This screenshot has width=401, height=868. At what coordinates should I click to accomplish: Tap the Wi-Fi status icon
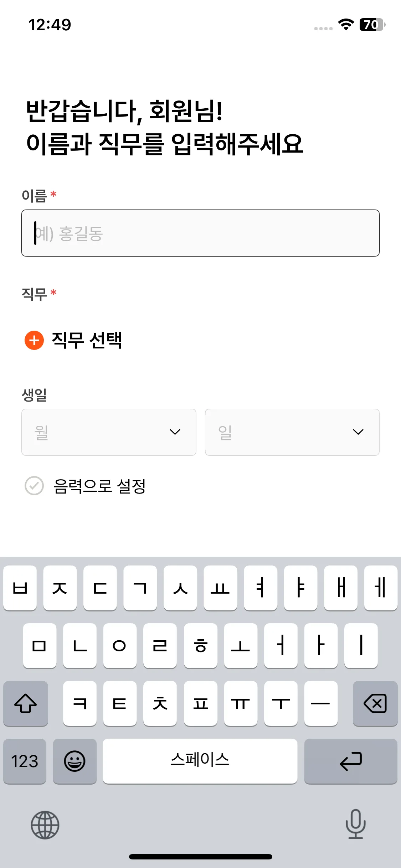pos(346,25)
